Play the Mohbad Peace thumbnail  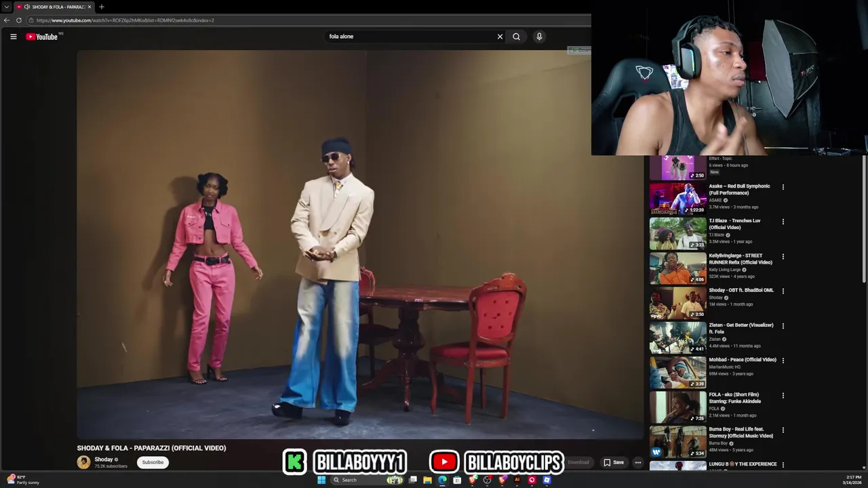pos(677,372)
